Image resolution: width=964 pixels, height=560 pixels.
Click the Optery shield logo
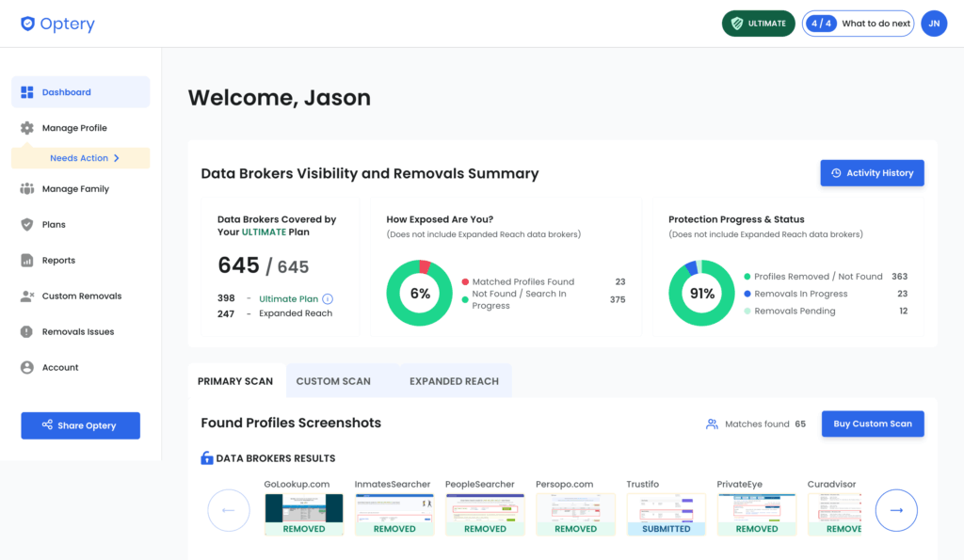pyautogui.click(x=28, y=24)
